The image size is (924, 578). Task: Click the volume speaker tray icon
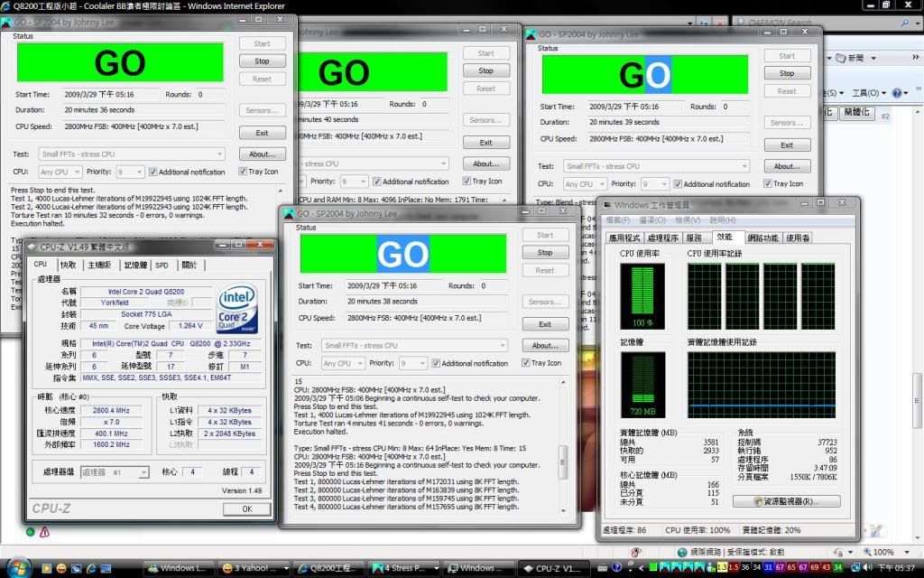[868, 567]
